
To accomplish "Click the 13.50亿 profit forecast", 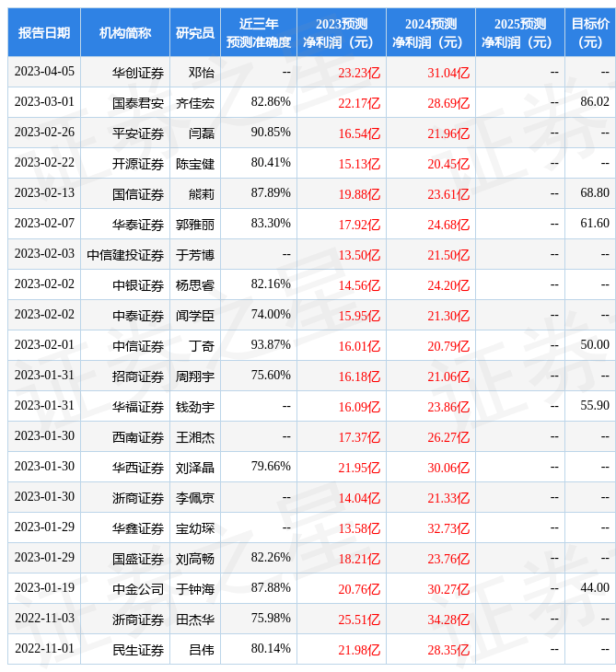I will pos(359,255).
